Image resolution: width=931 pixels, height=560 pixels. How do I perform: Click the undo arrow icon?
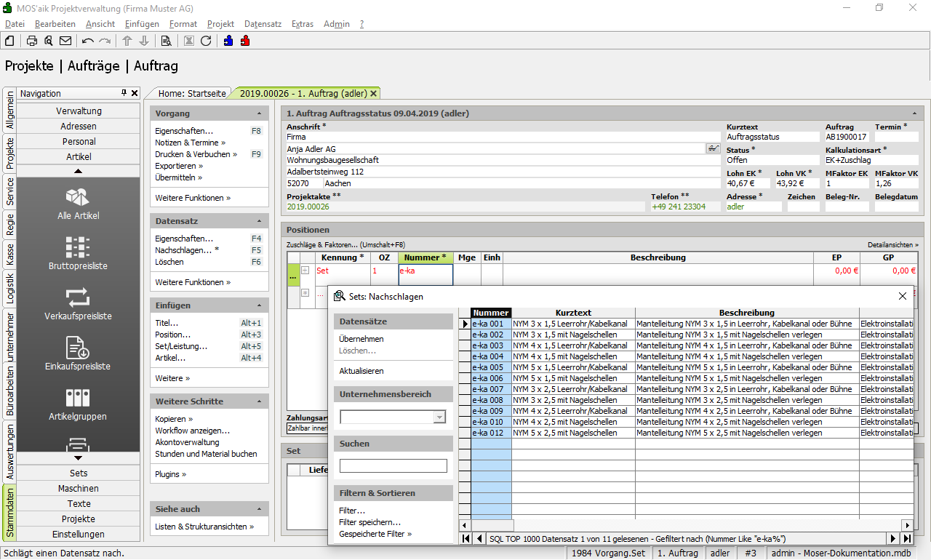coord(88,41)
